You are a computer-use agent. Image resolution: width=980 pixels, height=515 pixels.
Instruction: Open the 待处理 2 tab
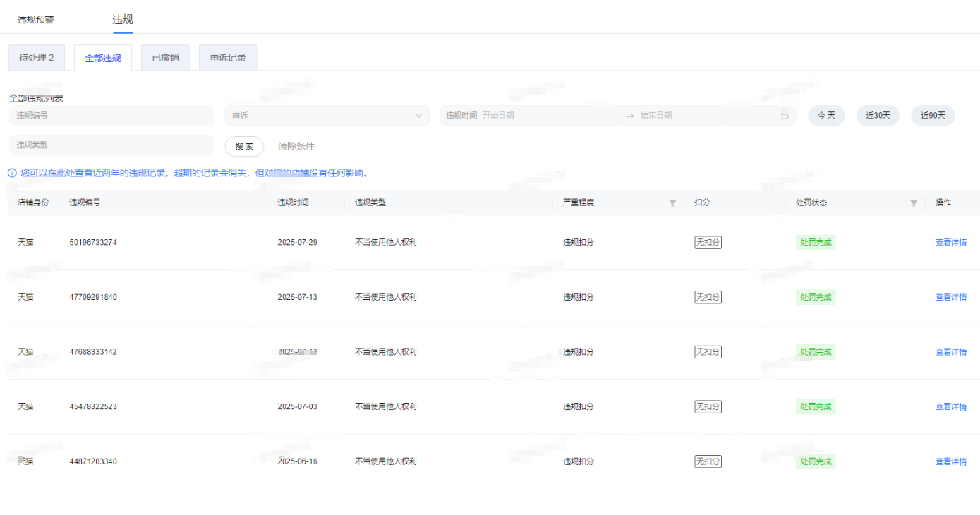(37, 58)
